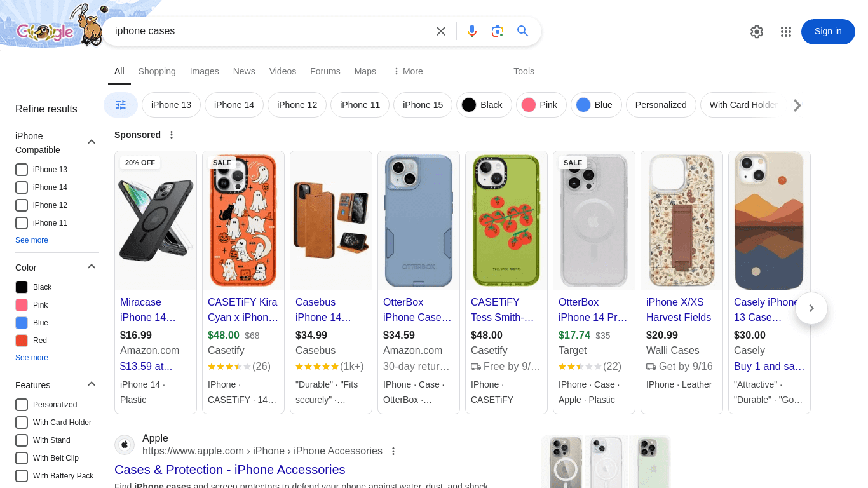Check the iPhone 14 compatibility box
The width and height of the screenshot is (868, 488).
coord(22,187)
